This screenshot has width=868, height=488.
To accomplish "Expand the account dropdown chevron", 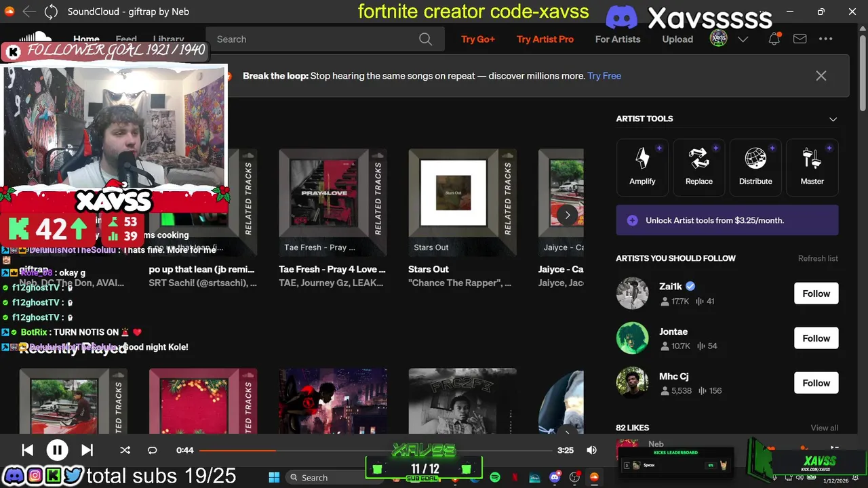I will (x=743, y=39).
